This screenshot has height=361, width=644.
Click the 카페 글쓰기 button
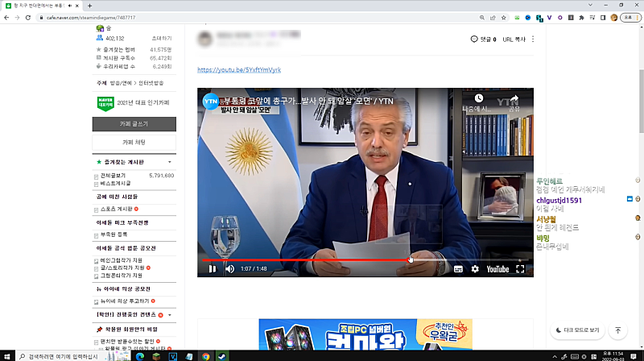coord(134,124)
